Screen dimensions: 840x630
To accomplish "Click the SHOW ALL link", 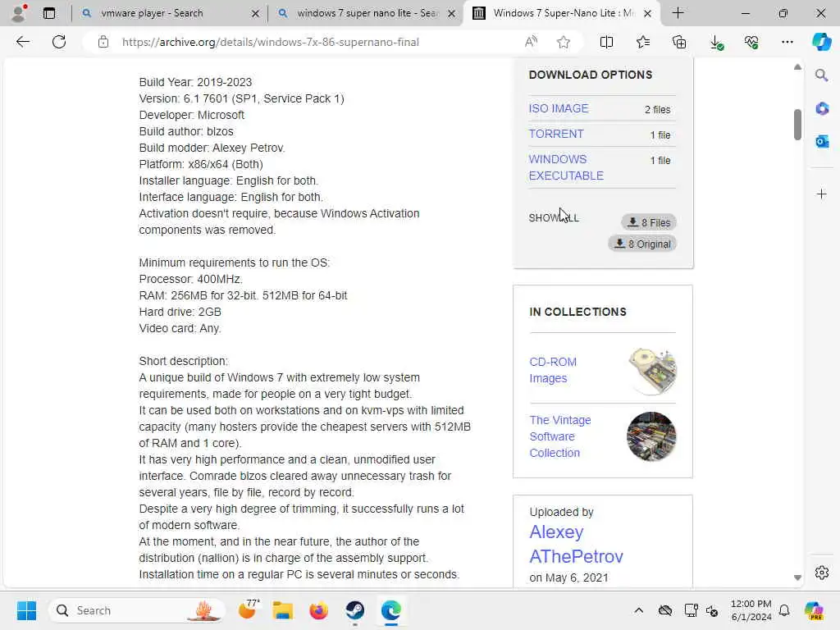I will 554,218.
